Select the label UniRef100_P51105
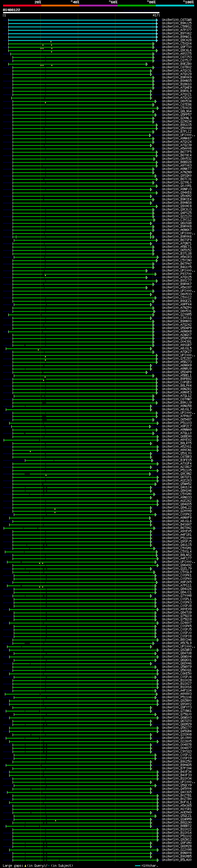197x868 pixels. pos(177,470)
